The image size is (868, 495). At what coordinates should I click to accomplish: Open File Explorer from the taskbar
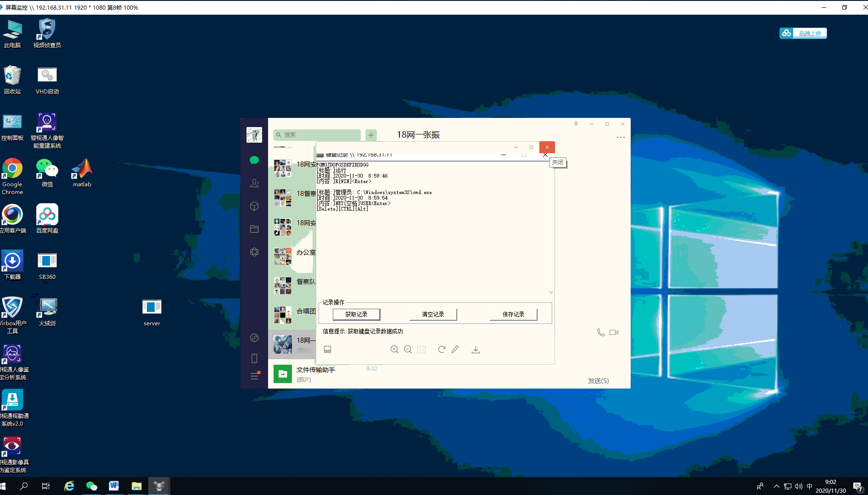136,486
